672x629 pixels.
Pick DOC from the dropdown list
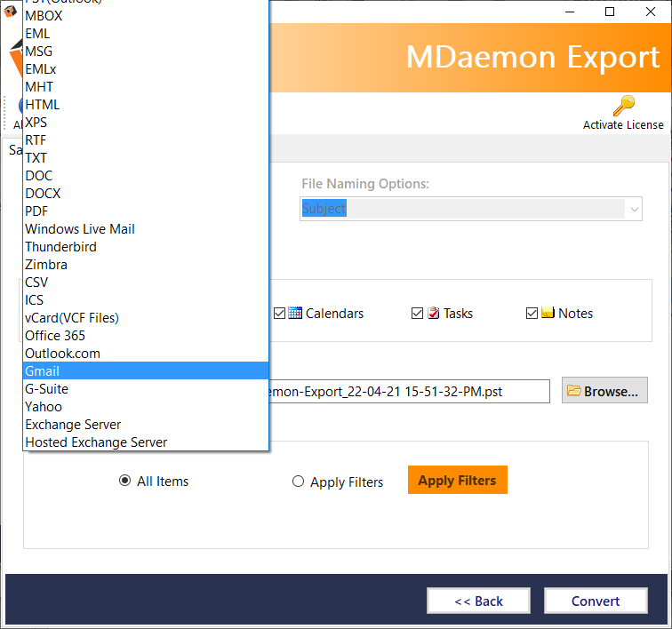(x=146, y=176)
